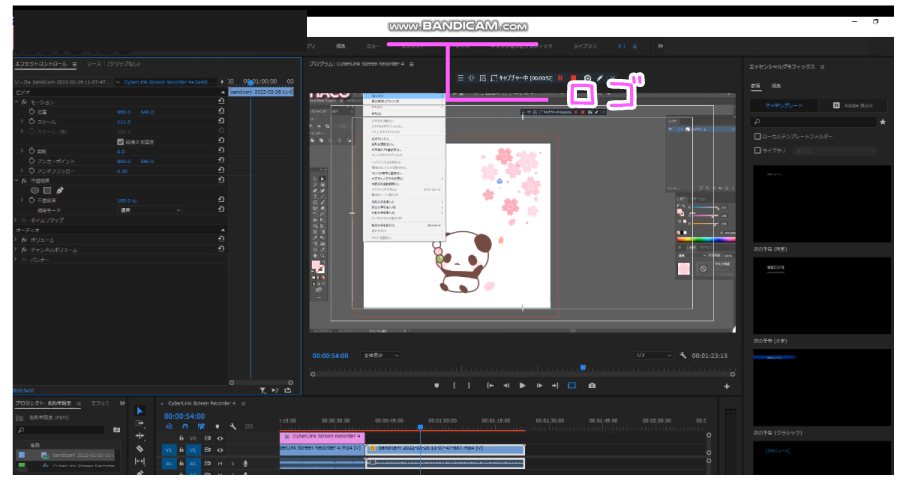The image size is (900, 483).
Task: Reset the Position parameter value
Action: [220, 112]
